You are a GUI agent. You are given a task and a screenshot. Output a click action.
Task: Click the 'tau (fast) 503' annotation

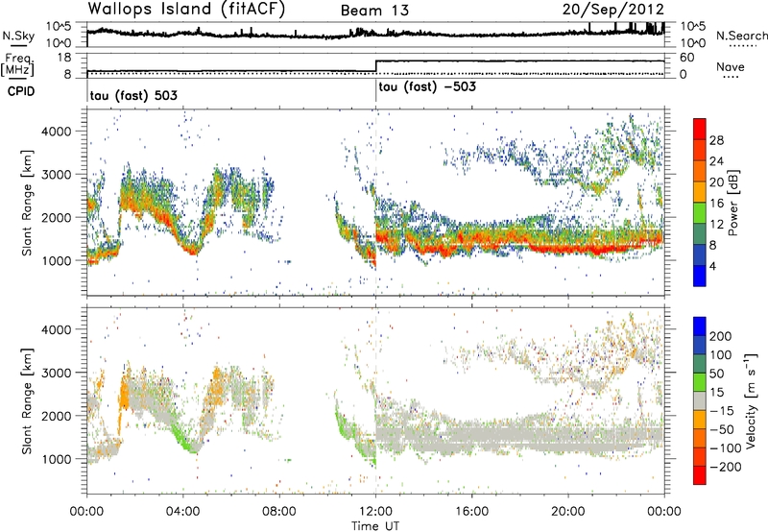(x=133, y=95)
